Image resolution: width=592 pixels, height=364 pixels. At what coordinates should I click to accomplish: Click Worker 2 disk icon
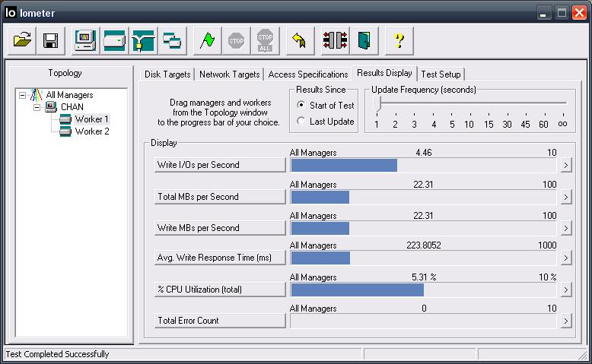click(65, 131)
